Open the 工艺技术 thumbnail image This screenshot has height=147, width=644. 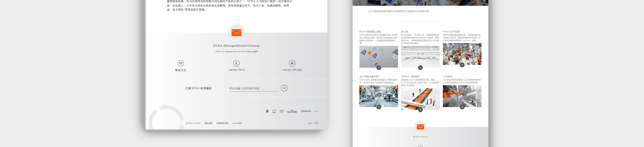(x=462, y=96)
